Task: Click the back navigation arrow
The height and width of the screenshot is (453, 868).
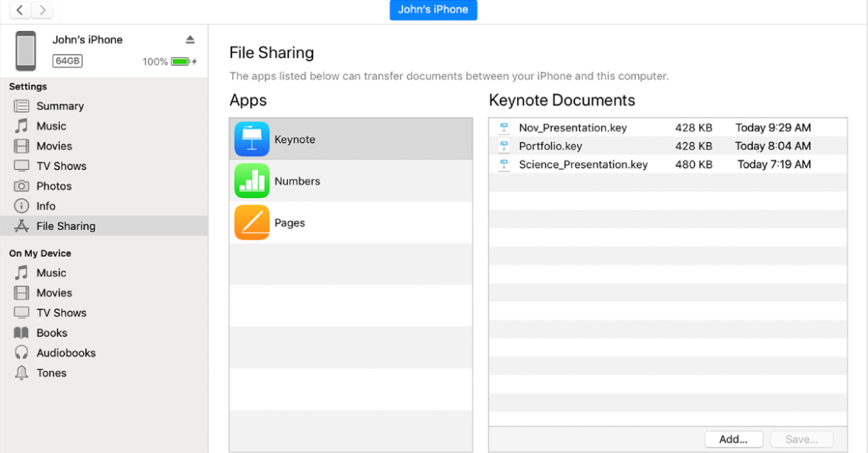Action: tap(19, 10)
